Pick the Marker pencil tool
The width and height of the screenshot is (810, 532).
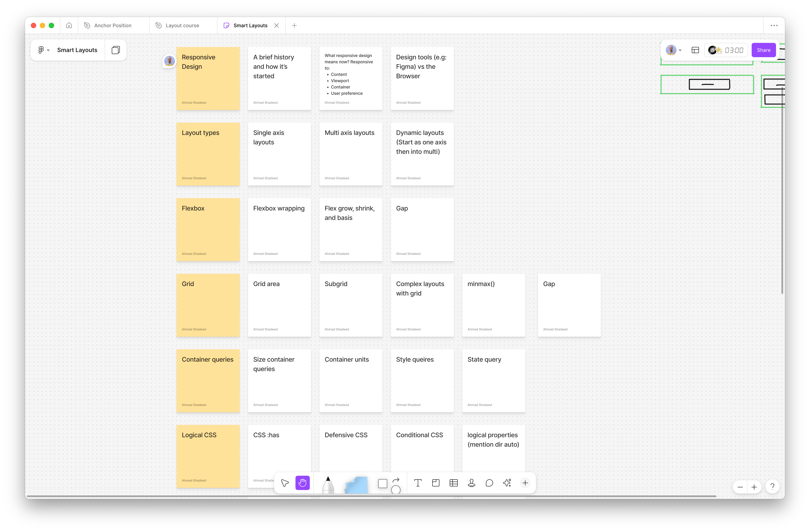(x=328, y=485)
